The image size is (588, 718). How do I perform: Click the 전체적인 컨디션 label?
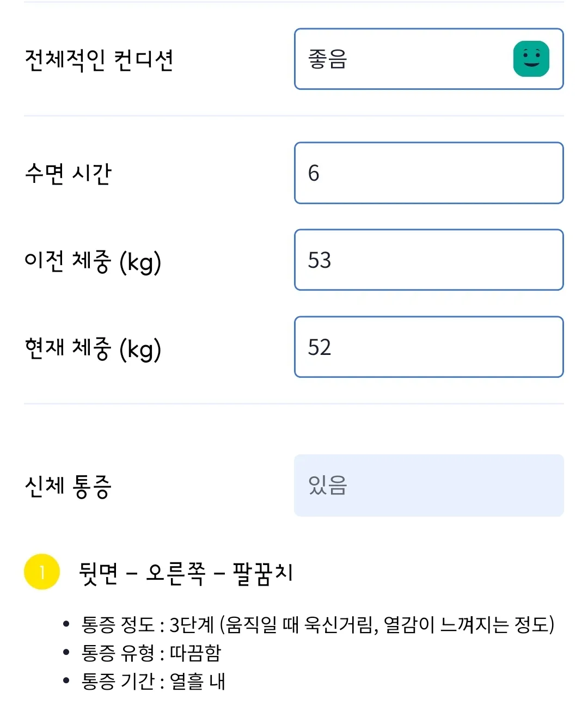(x=99, y=60)
